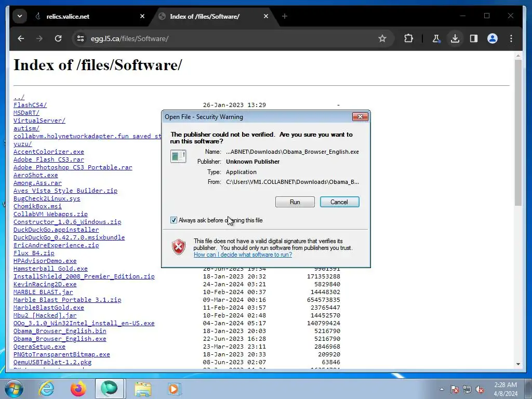
Task: Close the Index of /files/Software/ tab
Action: (266, 16)
